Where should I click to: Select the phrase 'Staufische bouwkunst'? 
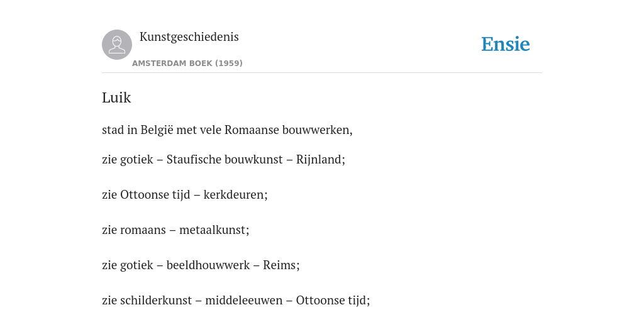pos(225,159)
